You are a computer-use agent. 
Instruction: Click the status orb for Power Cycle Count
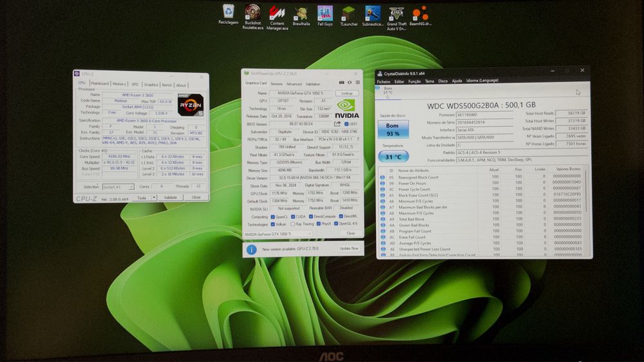coord(383,189)
